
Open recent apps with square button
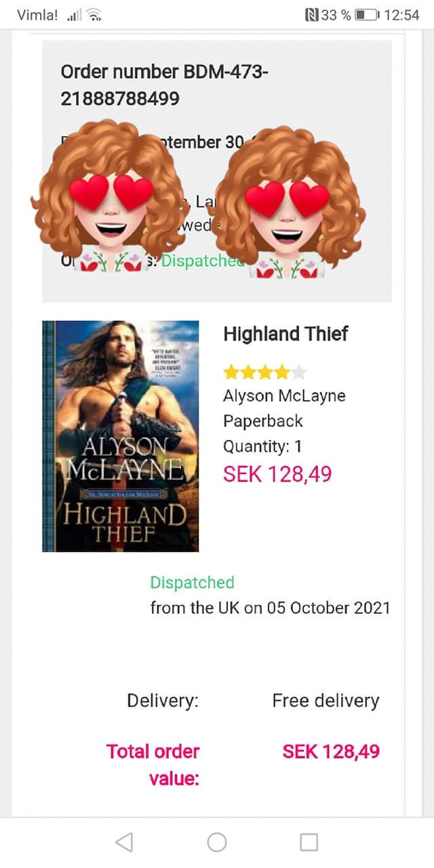pos(309,842)
